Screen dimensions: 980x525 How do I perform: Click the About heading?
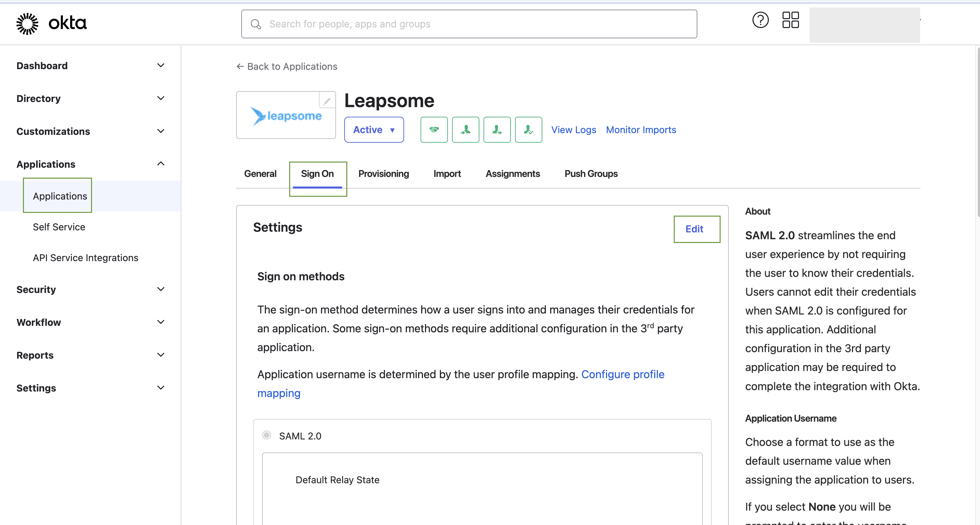[758, 211]
